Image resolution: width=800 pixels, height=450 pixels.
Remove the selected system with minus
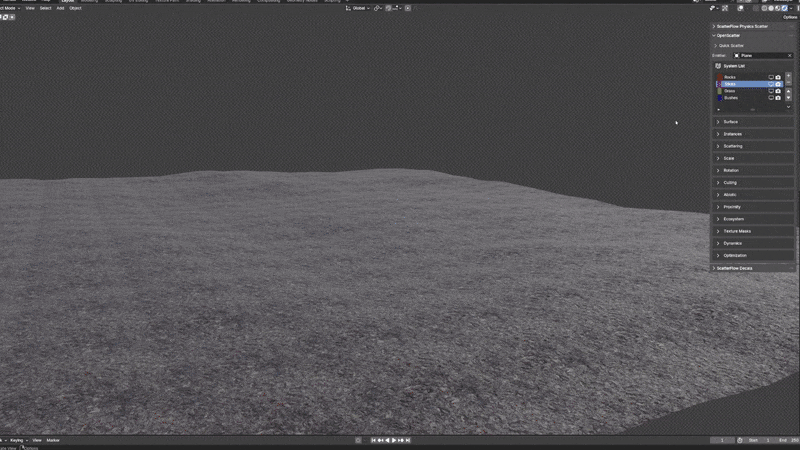(x=788, y=82)
